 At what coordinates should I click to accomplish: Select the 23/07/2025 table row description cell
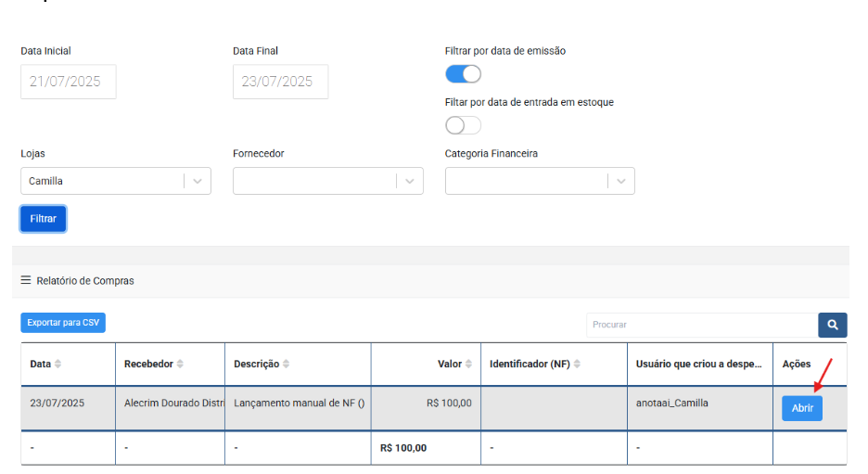298,404
